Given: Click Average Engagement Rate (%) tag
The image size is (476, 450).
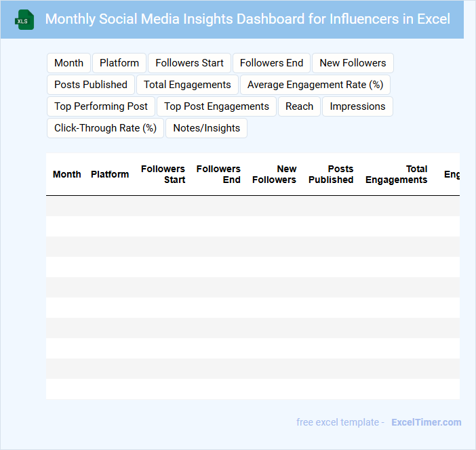Looking at the screenshot, I should [315, 85].
